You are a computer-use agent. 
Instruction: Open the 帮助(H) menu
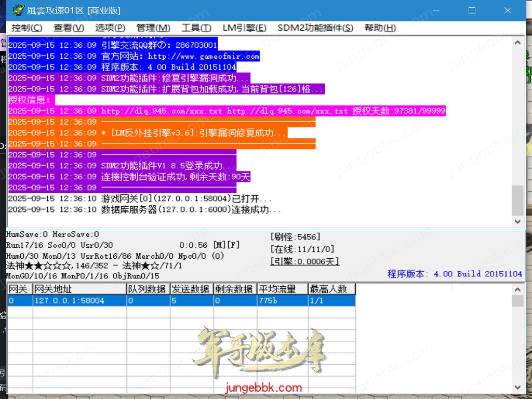point(380,28)
